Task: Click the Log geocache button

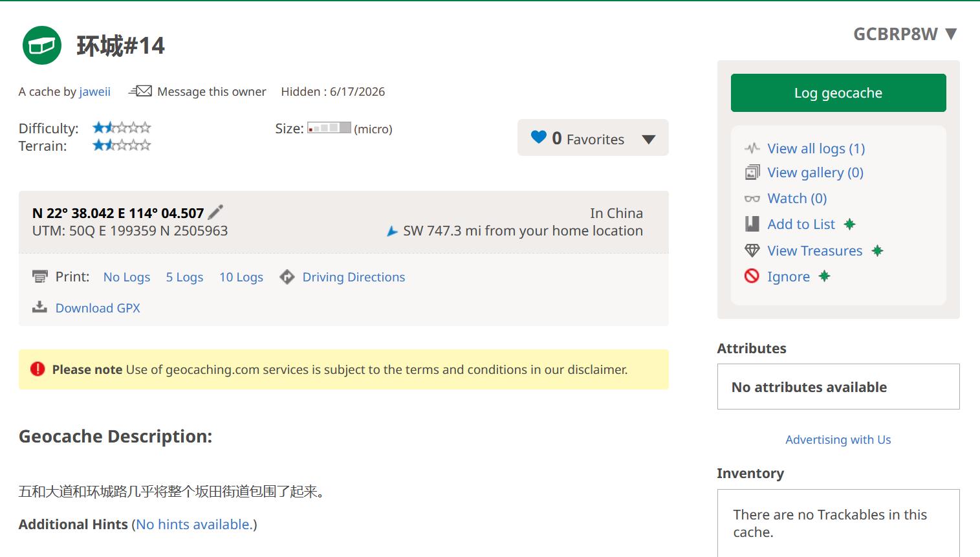Action: [838, 93]
